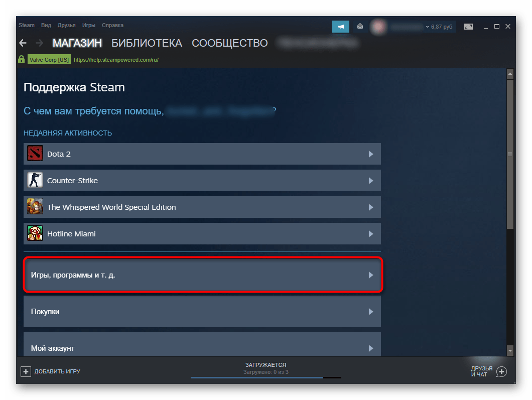Click the vertical scrollbar thumb
This screenshot has width=532, height=400.
510,154
